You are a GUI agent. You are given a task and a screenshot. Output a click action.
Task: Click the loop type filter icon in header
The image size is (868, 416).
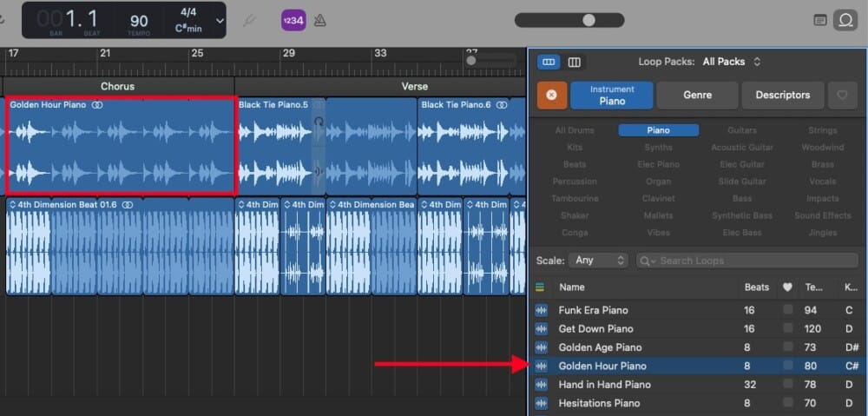(540, 287)
